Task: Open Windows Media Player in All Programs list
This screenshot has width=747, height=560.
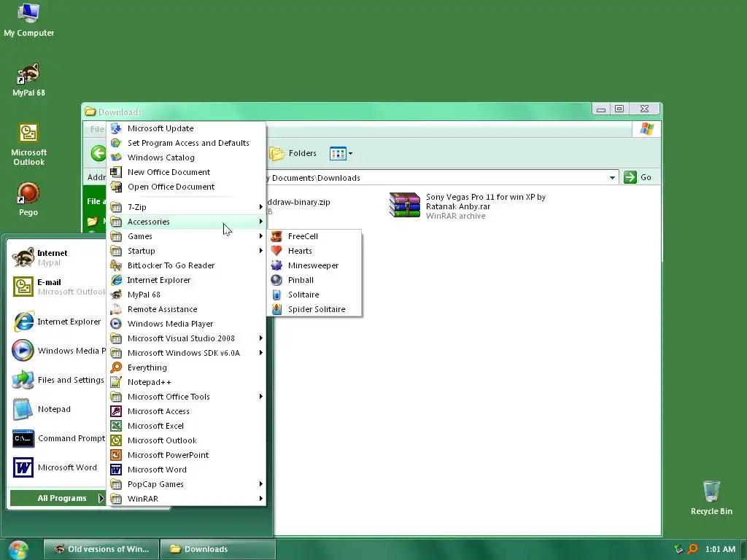Action: click(186, 324)
